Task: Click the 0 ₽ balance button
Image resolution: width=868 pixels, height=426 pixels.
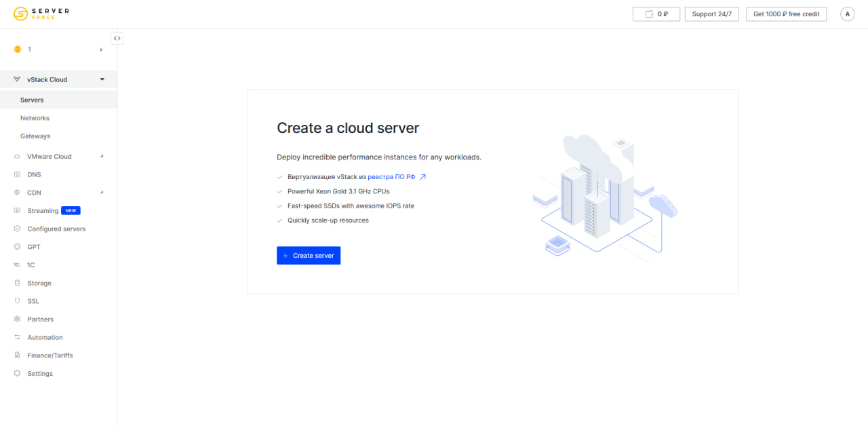Action: click(656, 14)
